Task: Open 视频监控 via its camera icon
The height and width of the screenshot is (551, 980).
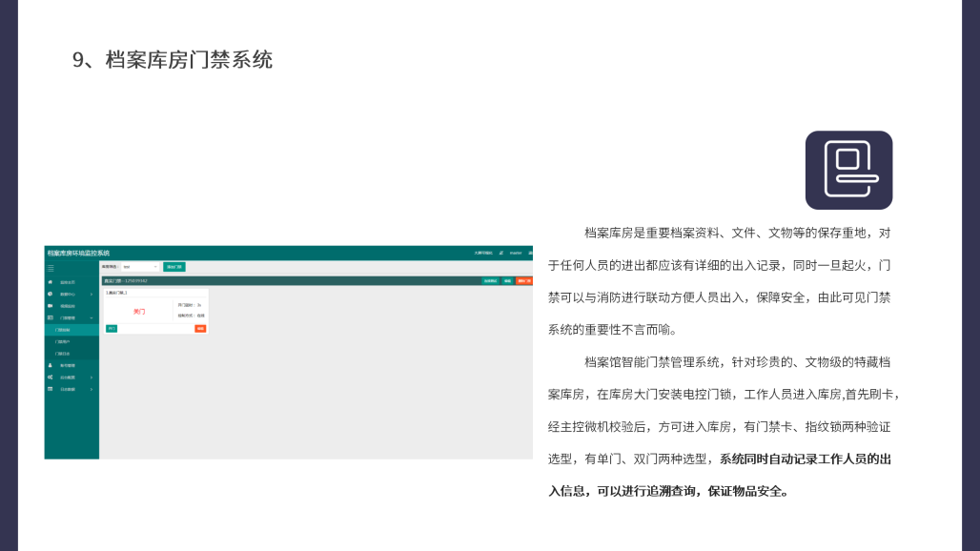Action: click(51, 308)
